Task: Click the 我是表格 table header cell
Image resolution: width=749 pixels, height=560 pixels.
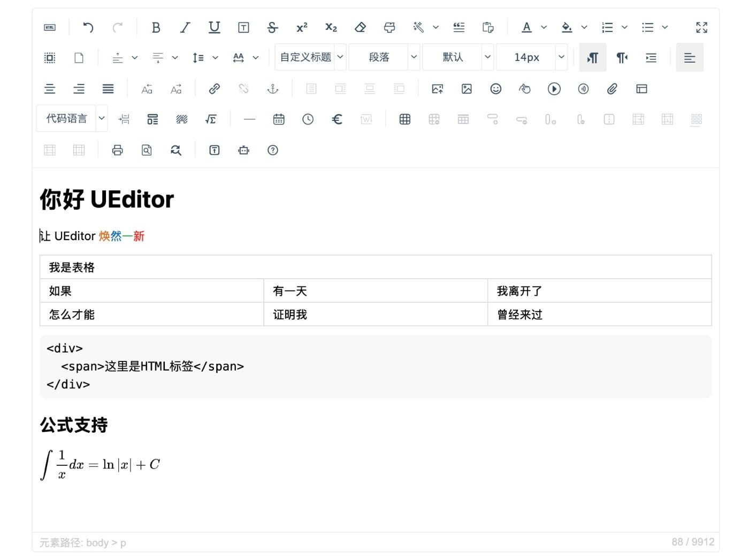Action: point(376,267)
